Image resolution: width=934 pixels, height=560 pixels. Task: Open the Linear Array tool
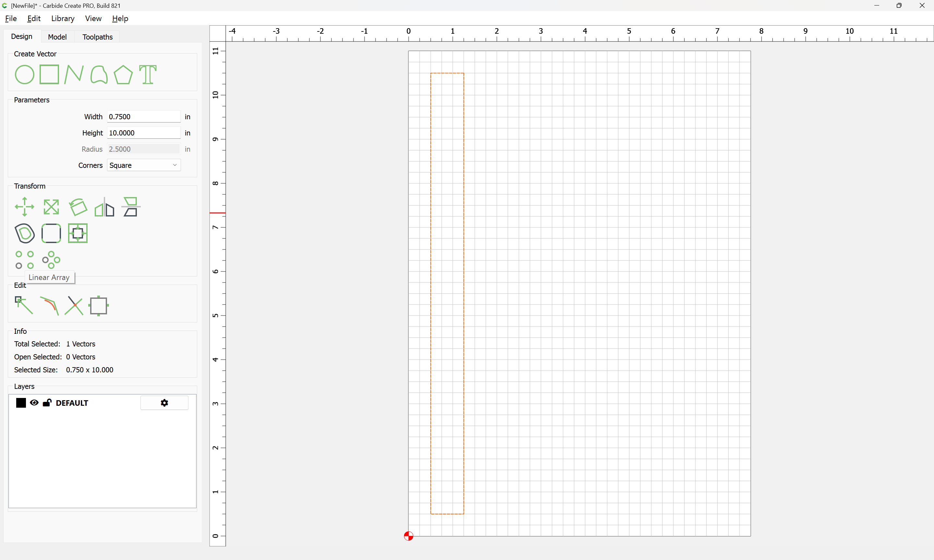tap(25, 260)
